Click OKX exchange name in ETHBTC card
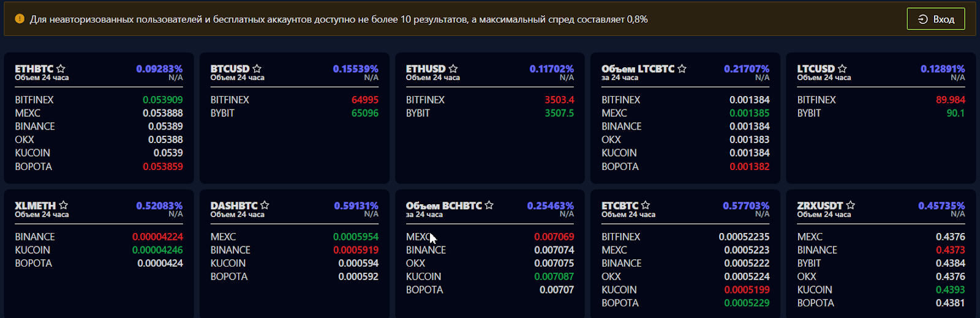This screenshot has width=980, height=318. click(x=24, y=139)
